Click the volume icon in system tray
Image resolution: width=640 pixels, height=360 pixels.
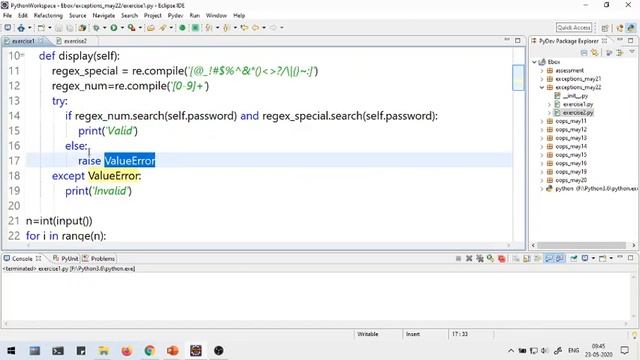tap(544, 351)
